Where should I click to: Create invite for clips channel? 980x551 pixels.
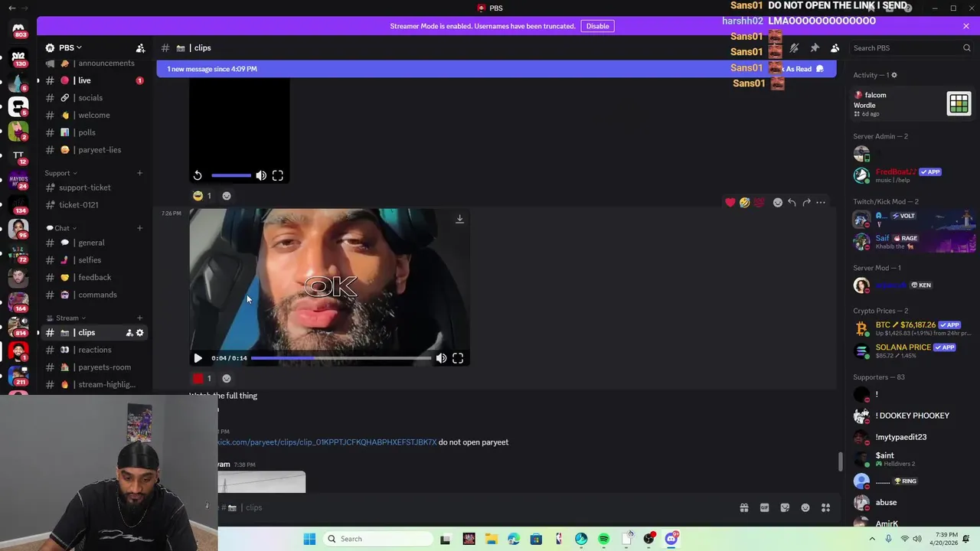[129, 333]
